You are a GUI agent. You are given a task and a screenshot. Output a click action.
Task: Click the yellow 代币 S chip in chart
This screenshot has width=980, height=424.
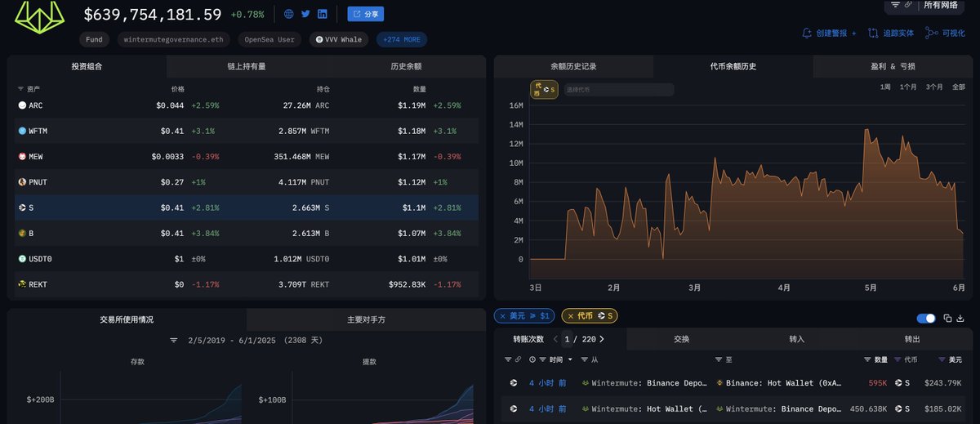point(545,90)
